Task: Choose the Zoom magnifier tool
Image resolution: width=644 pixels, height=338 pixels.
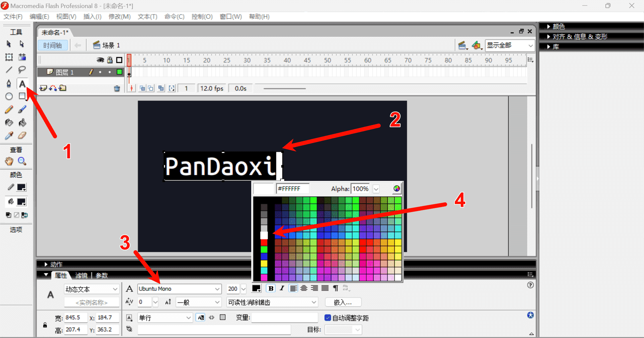Action: [x=22, y=161]
